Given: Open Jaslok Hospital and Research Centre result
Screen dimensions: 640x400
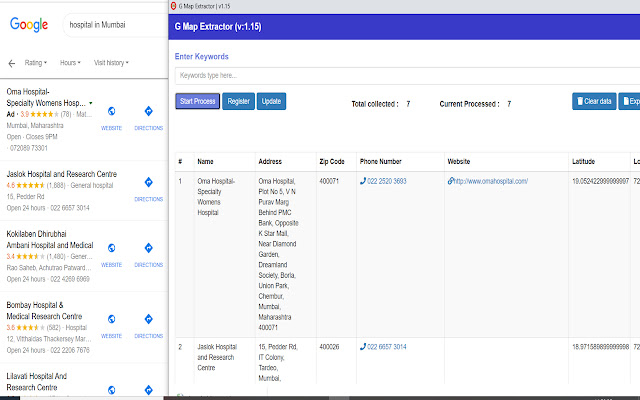Looking at the screenshot, I should pos(62,174).
